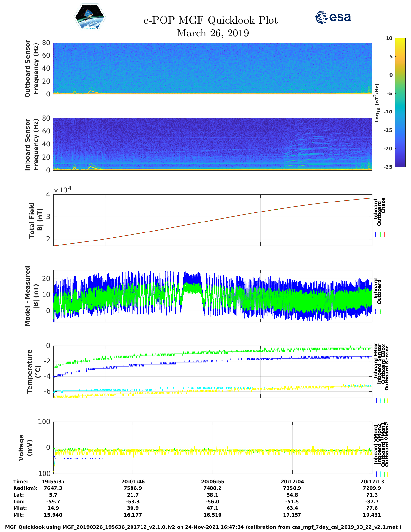Click the CASSIOPE satellite hexagon logo
The image size is (411, 532).
tap(90, 18)
